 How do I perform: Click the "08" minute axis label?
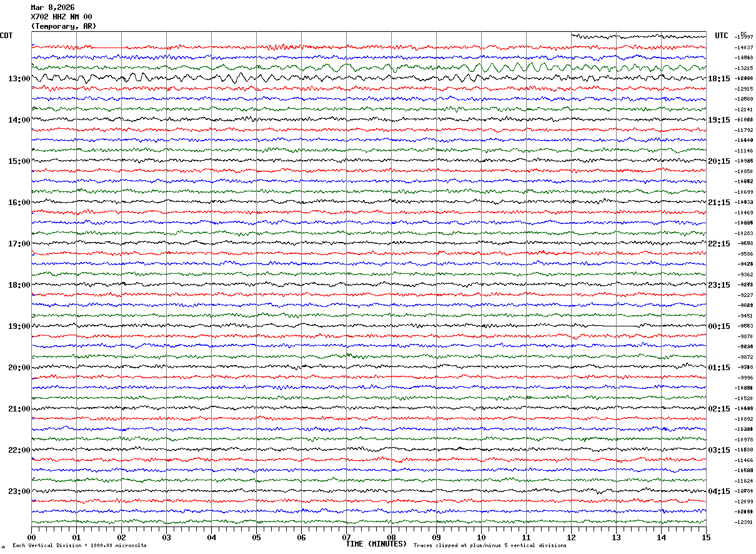coord(391,537)
